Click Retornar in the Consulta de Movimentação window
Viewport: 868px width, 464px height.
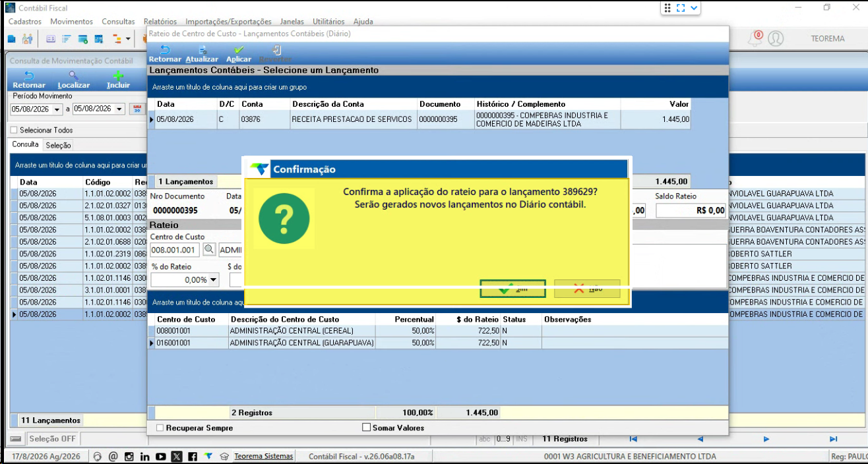point(29,80)
